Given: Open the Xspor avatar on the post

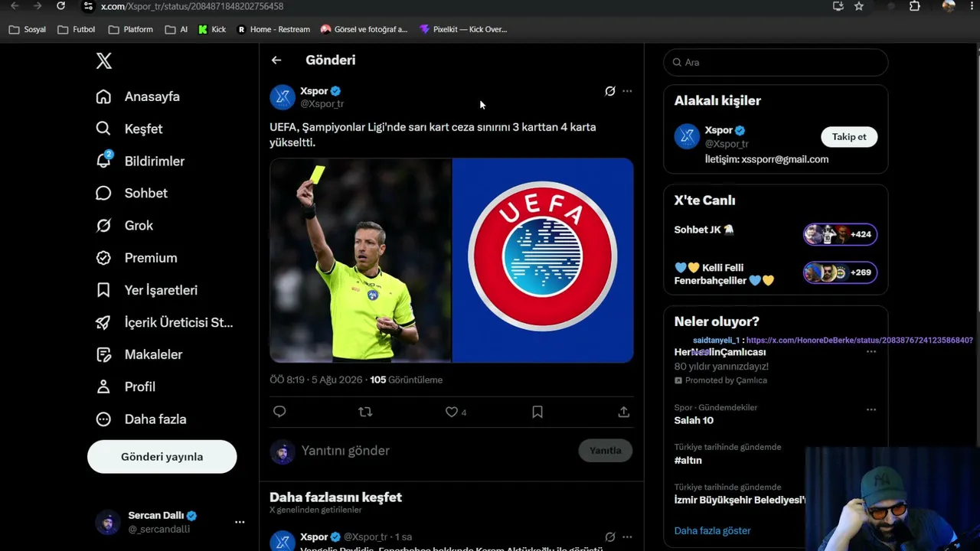Looking at the screenshot, I should (283, 97).
